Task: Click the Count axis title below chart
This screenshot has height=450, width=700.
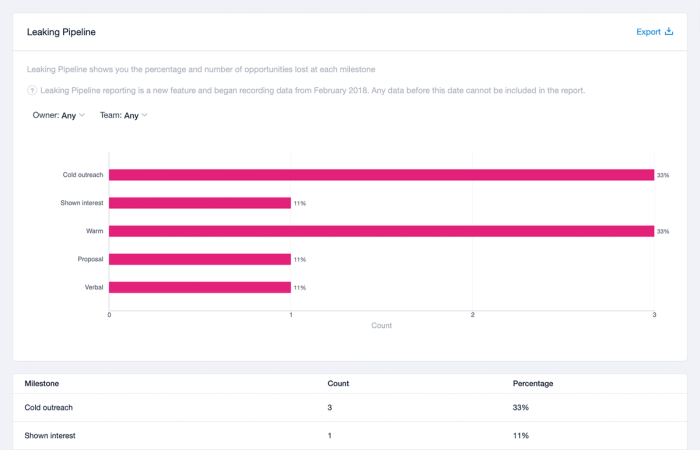Action: click(x=381, y=325)
